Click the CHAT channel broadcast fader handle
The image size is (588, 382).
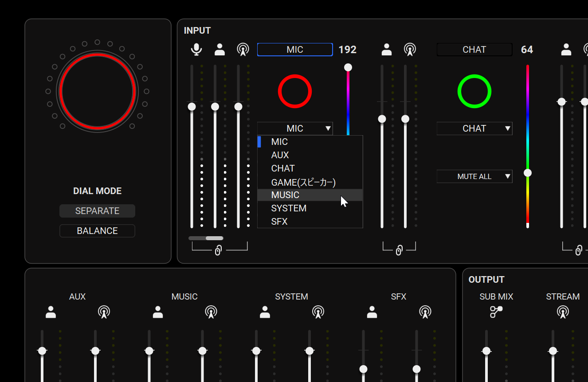tap(405, 119)
